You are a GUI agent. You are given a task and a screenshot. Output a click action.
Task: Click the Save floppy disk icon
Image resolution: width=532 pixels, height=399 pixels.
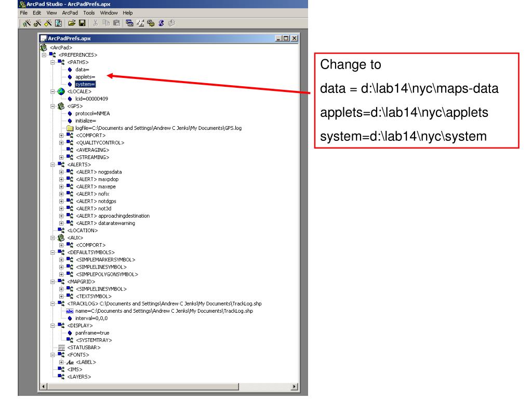[82, 23]
